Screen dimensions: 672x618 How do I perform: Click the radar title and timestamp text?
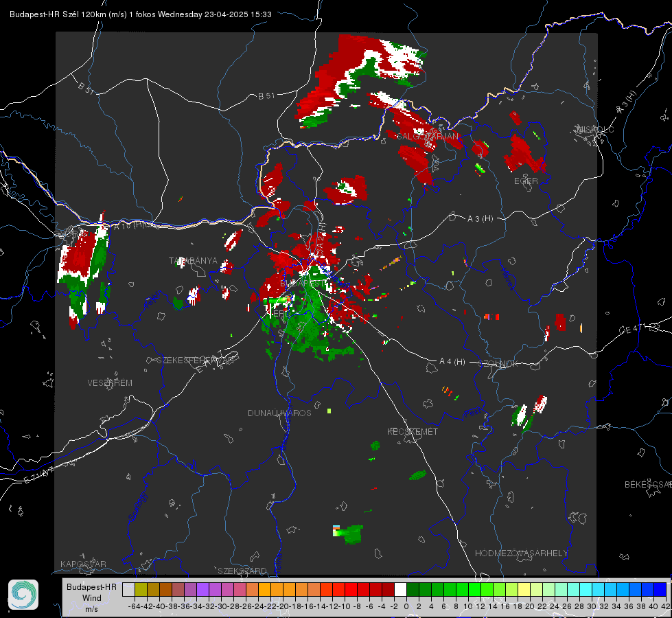(141, 14)
